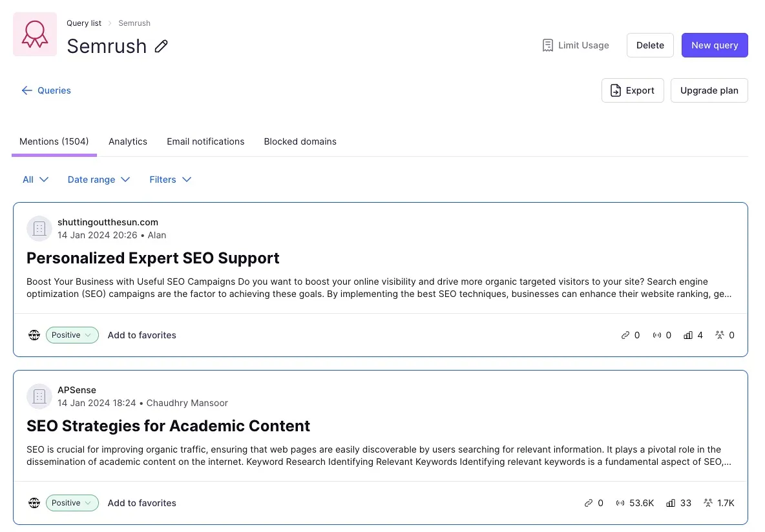Screen dimensions: 765x532
Task: Click reach signal icon on shuttingoutthesun card
Action: pyautogui.click(x=657, y=335)
